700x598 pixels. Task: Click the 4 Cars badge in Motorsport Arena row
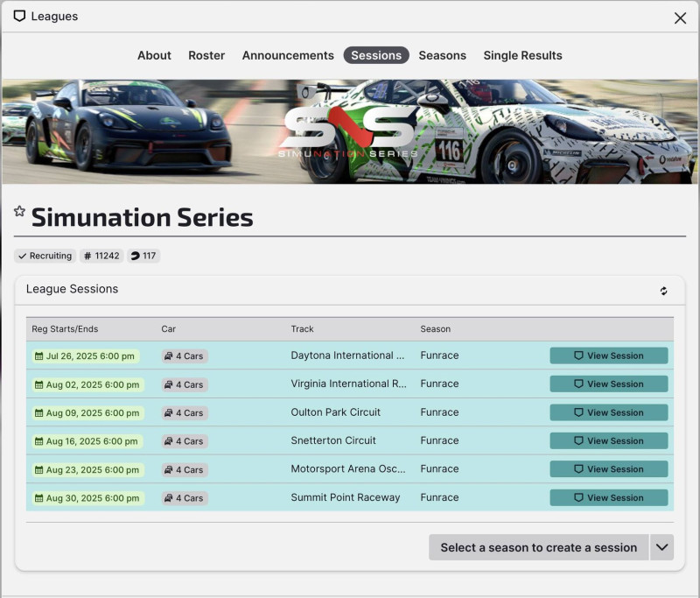click(185, 470)
